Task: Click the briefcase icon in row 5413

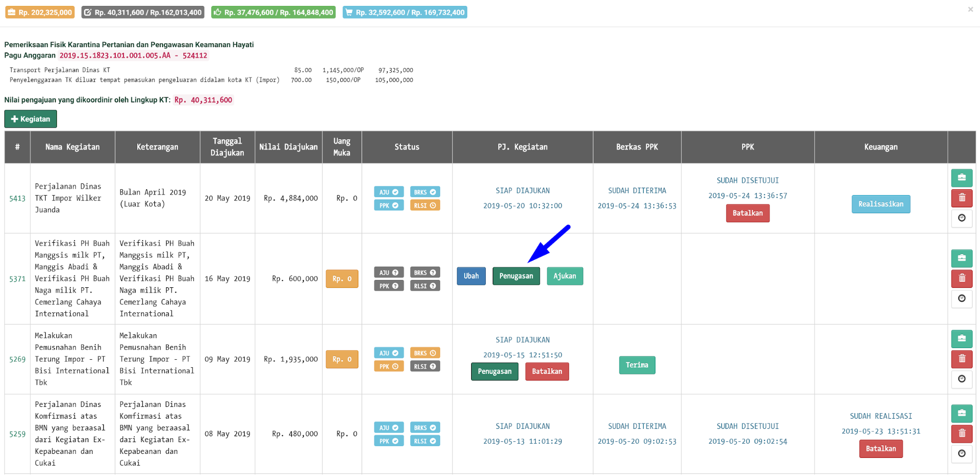Action: 961,177
